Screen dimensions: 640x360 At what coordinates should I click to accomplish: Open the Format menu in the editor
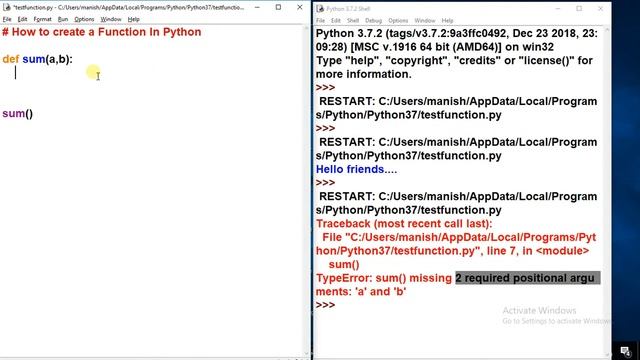point(42,19)
